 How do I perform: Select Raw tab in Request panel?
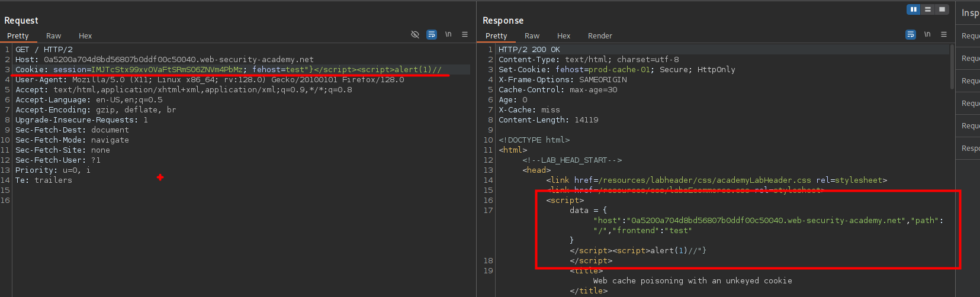coord(54,36)
